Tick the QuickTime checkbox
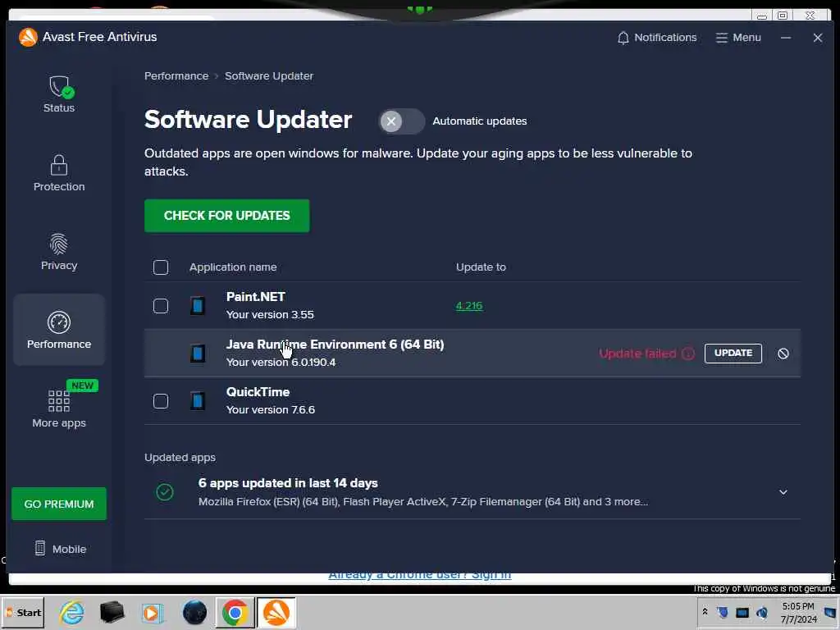Screen dimensions: 840x630 pos(161,400)
